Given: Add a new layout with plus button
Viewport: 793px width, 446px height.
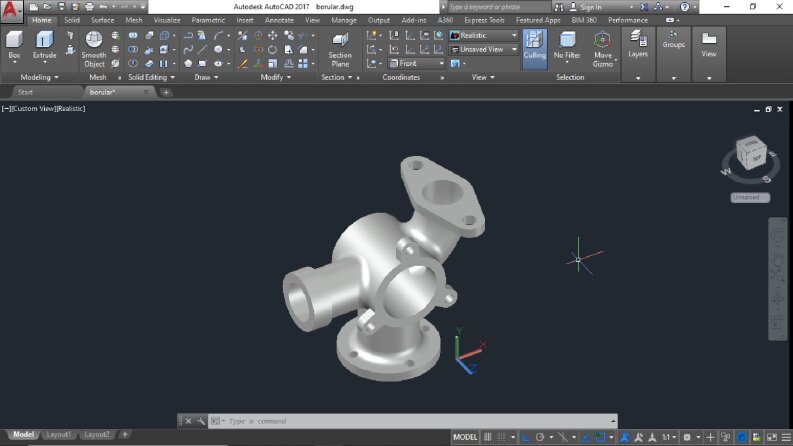Looking at the screenshot, I should (124, 434).
